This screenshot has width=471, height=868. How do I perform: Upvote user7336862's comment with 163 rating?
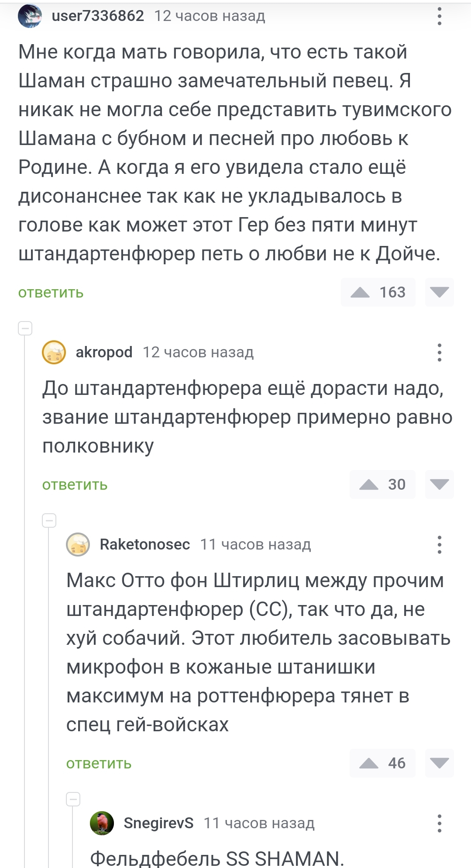[361, 292]
